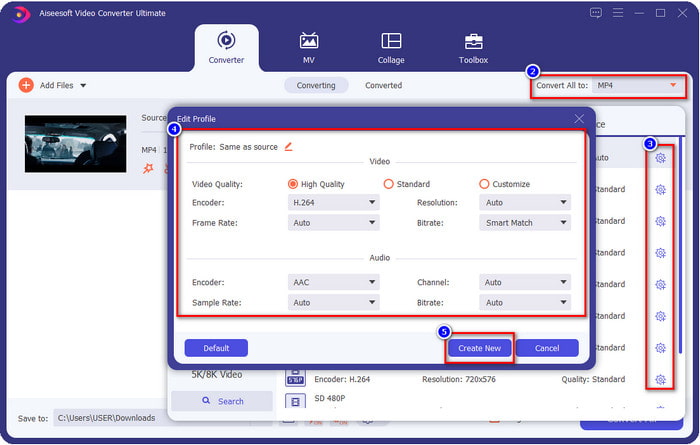Screen dimensions: 700x445
Task: Open the hamburger menu in title bar
Action: [x=618, y=13]
